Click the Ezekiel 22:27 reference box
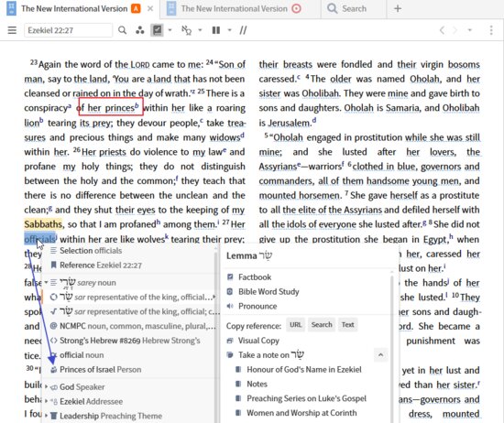Viewport: 504px width, 423px height. (68, 30)
